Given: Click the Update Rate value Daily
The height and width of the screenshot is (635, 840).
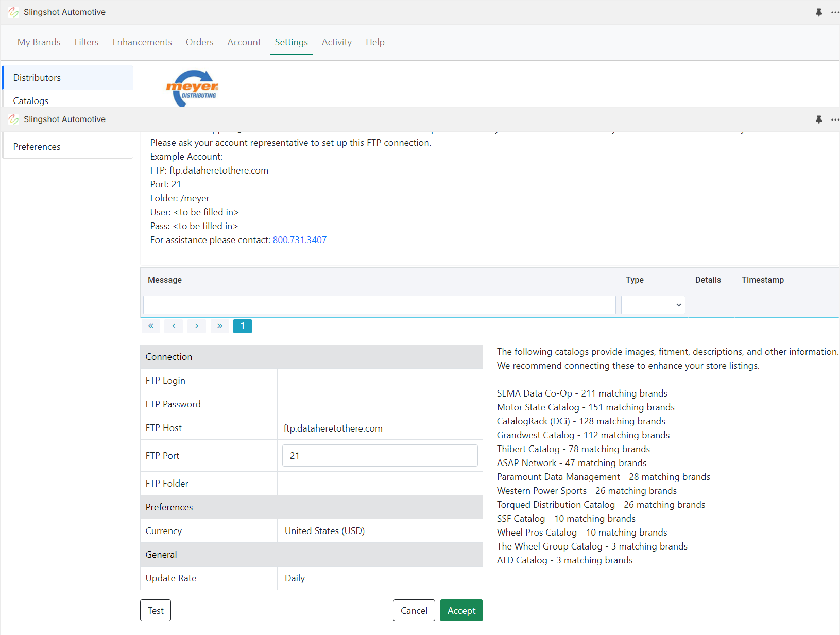Looking at the screenshot, I should coord(295,578).
